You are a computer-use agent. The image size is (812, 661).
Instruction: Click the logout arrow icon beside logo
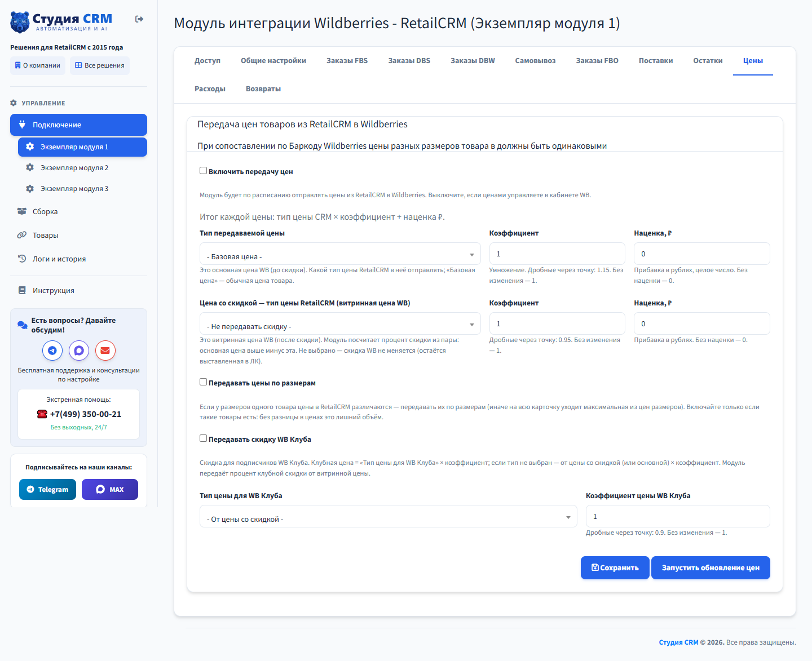(x=139, y=19)
